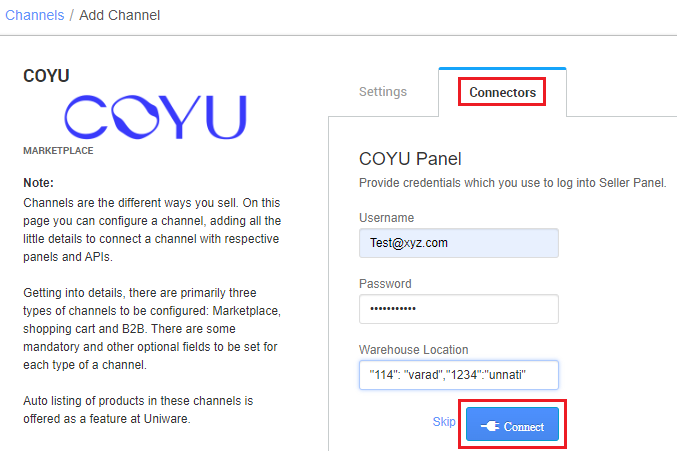Click into the Password field

click(x=459, y=309)
